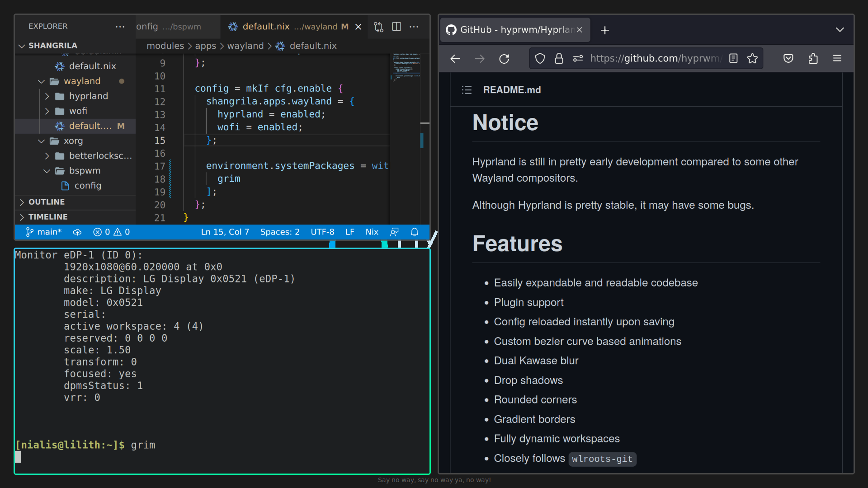This screenshot has width=868, height=488.
Task: Open site permissions icon in URL bar
Action: pyautogui.click(x=578, y=58)
